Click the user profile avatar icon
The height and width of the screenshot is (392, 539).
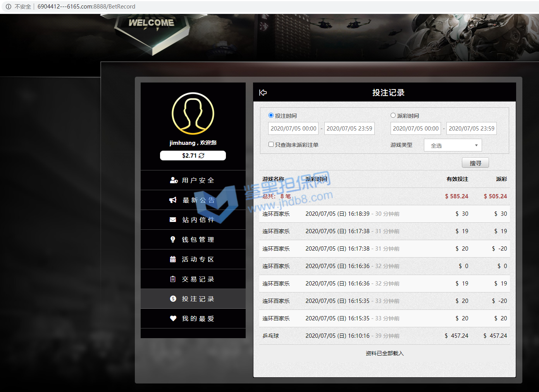pos(193,113)
